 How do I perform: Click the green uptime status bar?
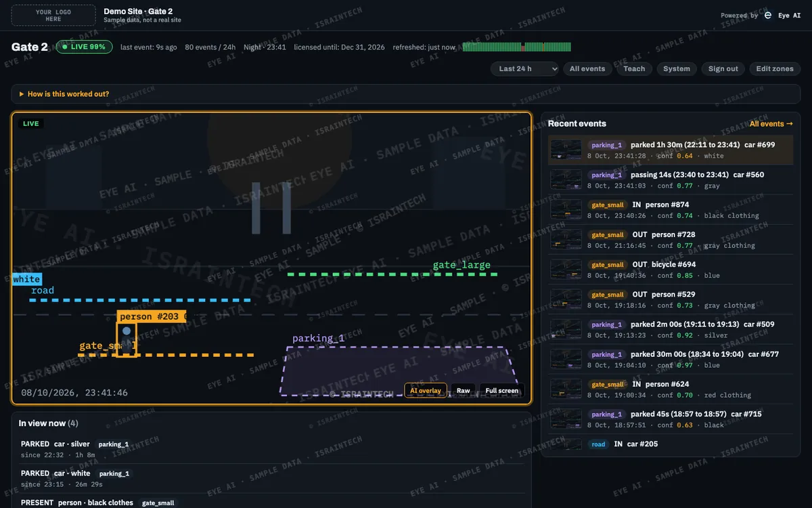517,47
